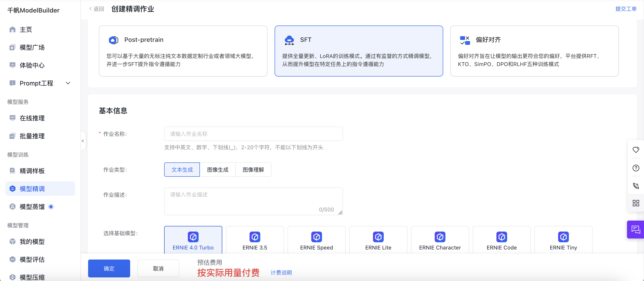The width and height of the screenshot is (644, 281).
Task: Click the phone contact icon on right rail
Action: 636,185
